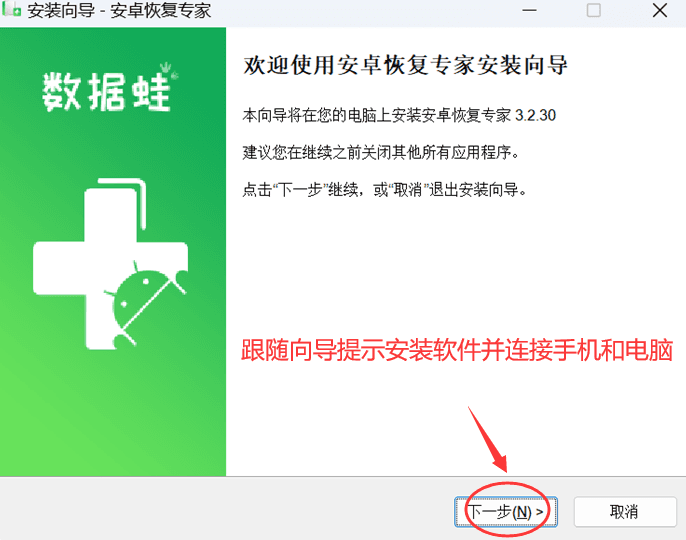Viewport: 686px width, 540px height.
Task: Click the line 建议您在继续之前关闭其他所有应用程序
Action: coord(381,152)
